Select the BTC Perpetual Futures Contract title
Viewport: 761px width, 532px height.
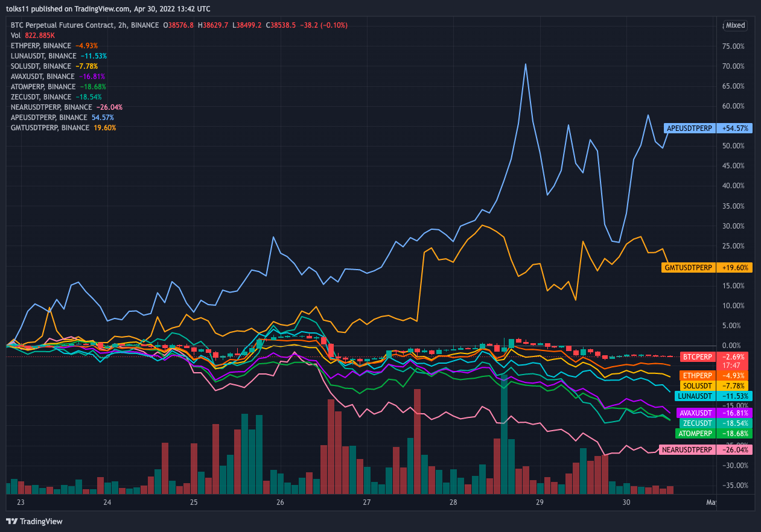[x=63, y=25]
